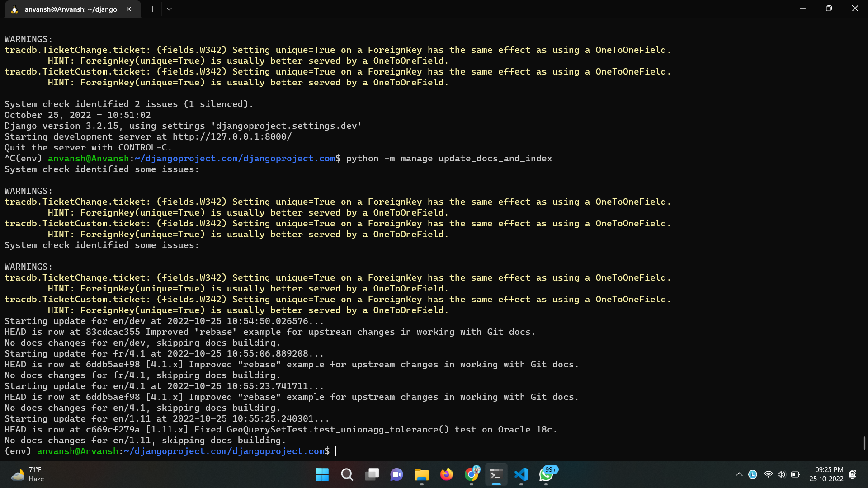Open File Explorer from the taskbar

pyautogui.click(x=421, y=475)
